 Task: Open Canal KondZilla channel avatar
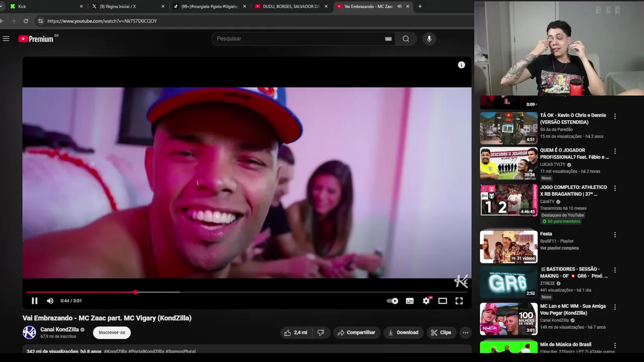29,332
